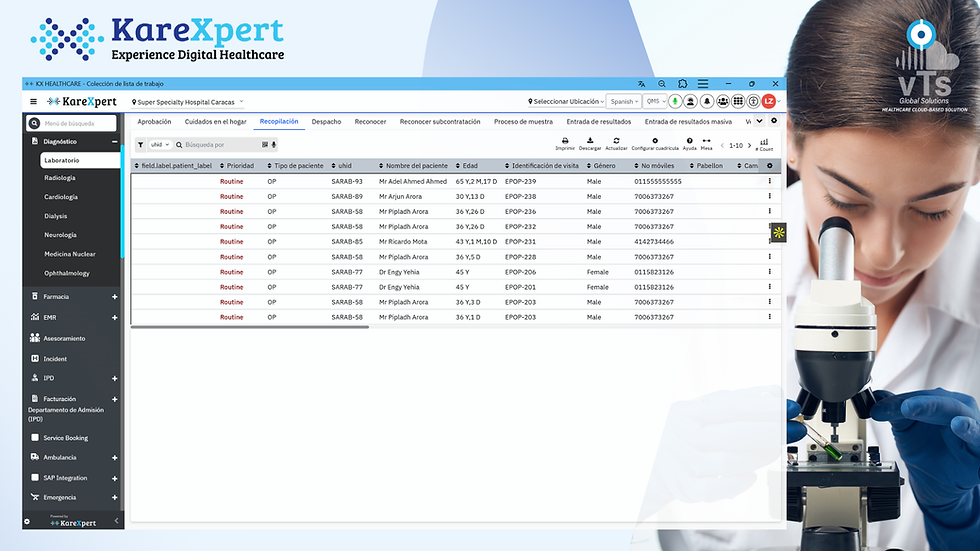Open row menu for Mr Arjun Arora
This screenshot has height=551, width=980.
pos(769,196)
